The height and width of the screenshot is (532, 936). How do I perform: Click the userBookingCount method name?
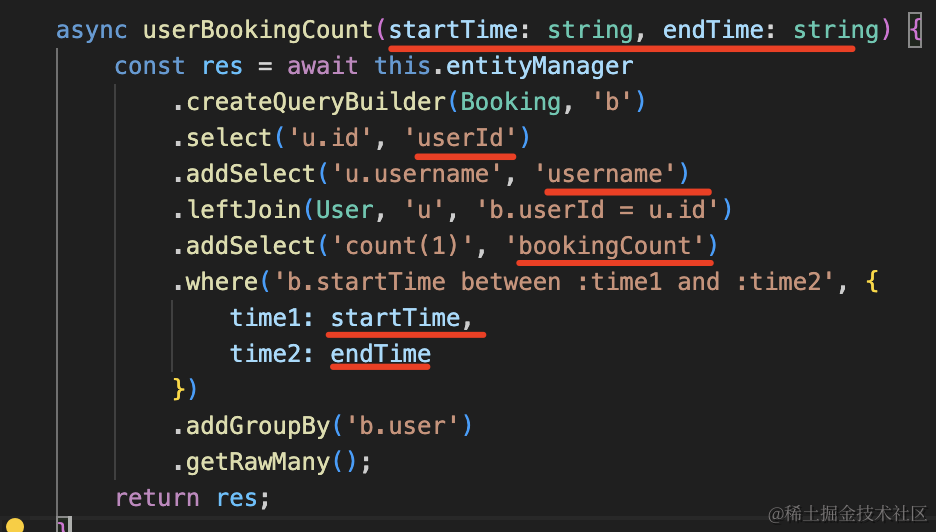258,30
